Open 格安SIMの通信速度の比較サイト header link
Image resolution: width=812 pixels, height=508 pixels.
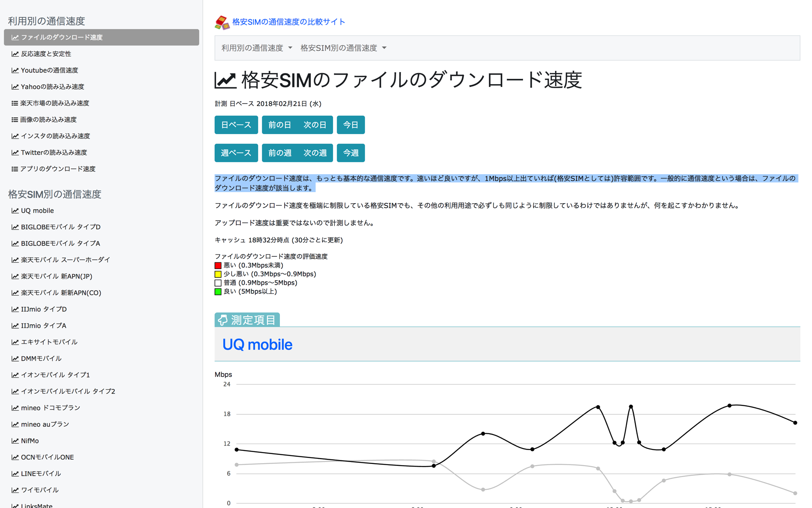click(x=289, y=22)
